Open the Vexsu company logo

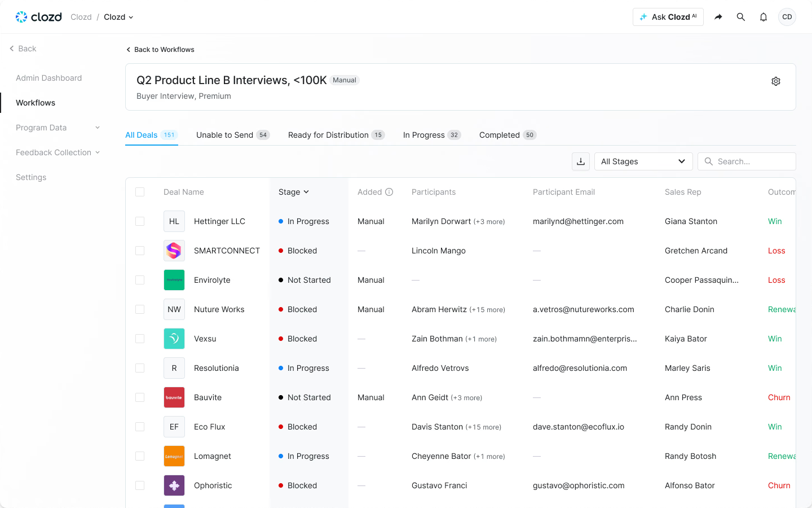tap(174, 339)
